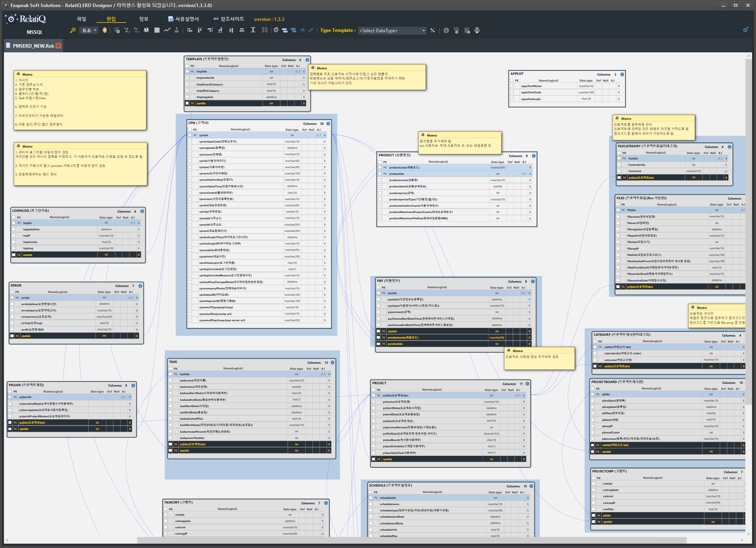Click the SCHEDULE table title

390,485
